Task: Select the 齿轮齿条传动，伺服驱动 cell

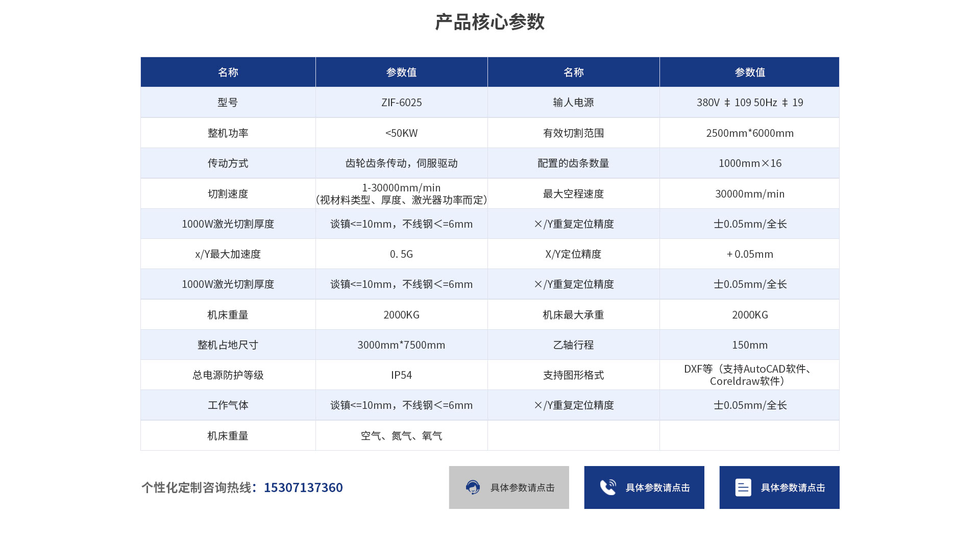Action: 401,163
